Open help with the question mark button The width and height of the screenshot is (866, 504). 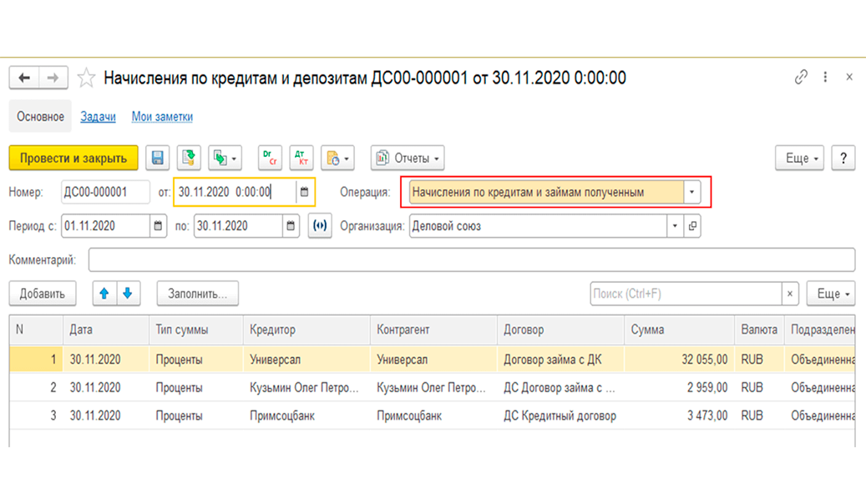pyautogui.click(x=843, y=158)
